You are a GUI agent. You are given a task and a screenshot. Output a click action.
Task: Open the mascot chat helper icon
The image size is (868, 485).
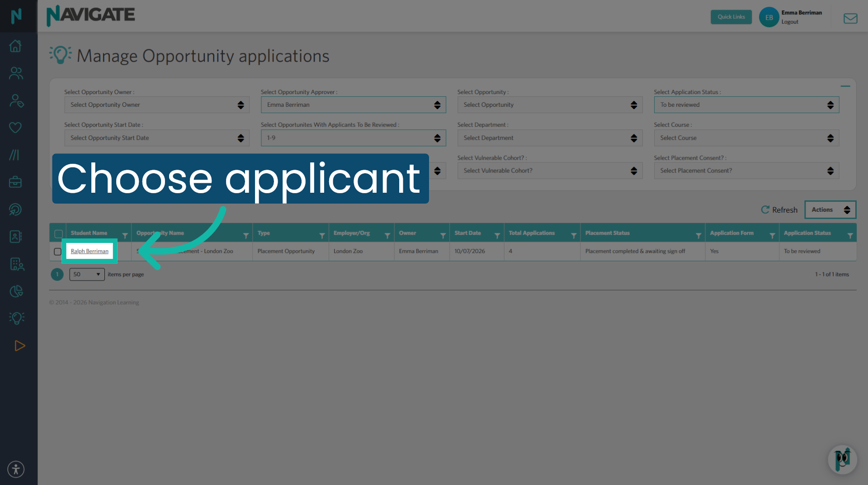(x=843, y=460)
